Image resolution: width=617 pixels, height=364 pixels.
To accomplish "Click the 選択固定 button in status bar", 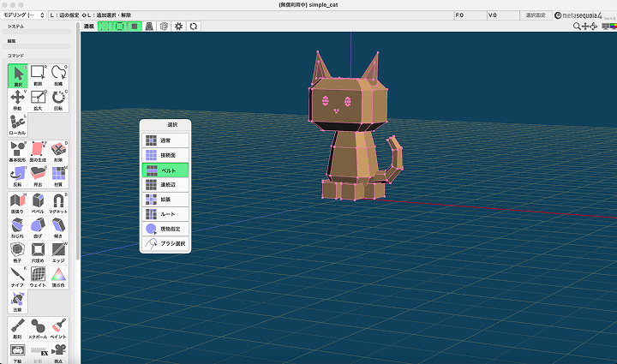I will point(536,15).
